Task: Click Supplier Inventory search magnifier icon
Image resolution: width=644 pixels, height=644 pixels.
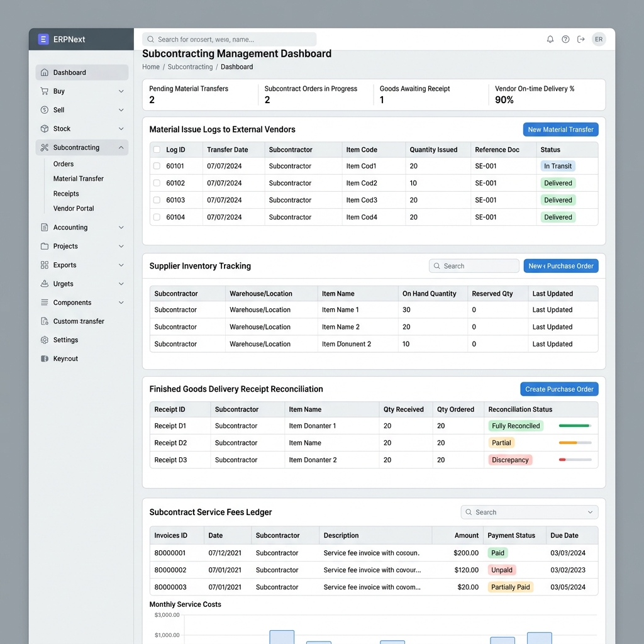Action: [x=437, y=266]
